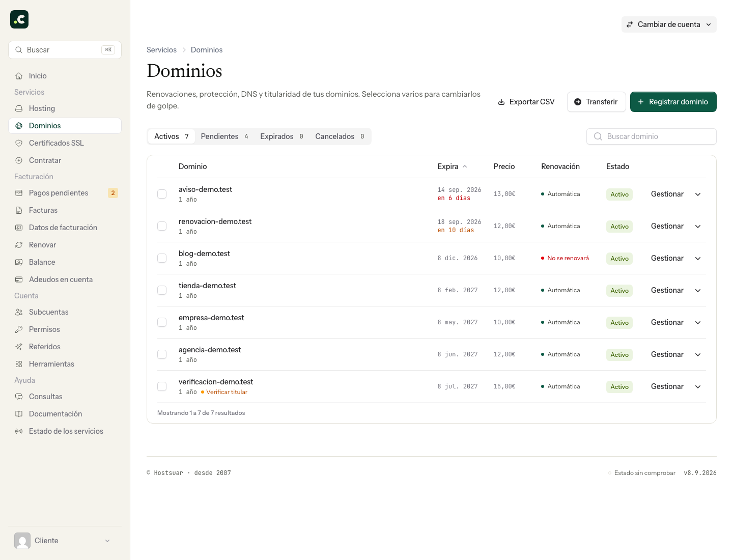Screen dimensions: 733x560
Task: Switch to the Expirados tab
Action: click(281, 136)
